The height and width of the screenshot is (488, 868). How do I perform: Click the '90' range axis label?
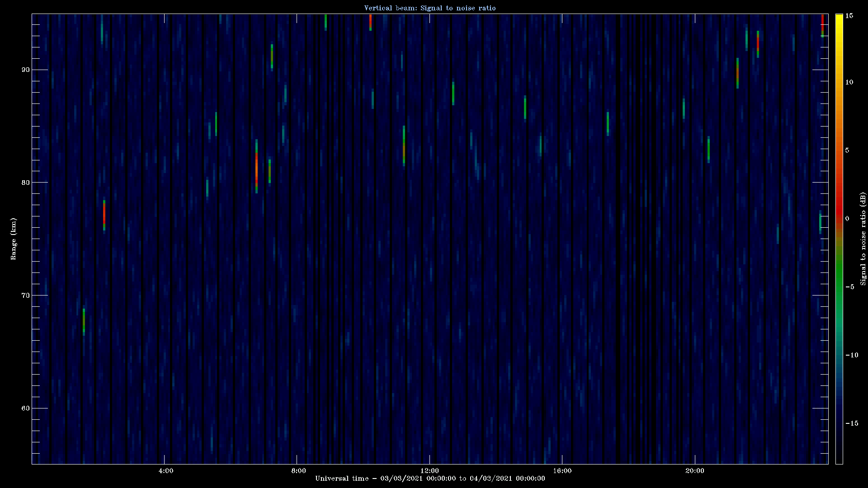pyautogui.click(x=25, y=70)
